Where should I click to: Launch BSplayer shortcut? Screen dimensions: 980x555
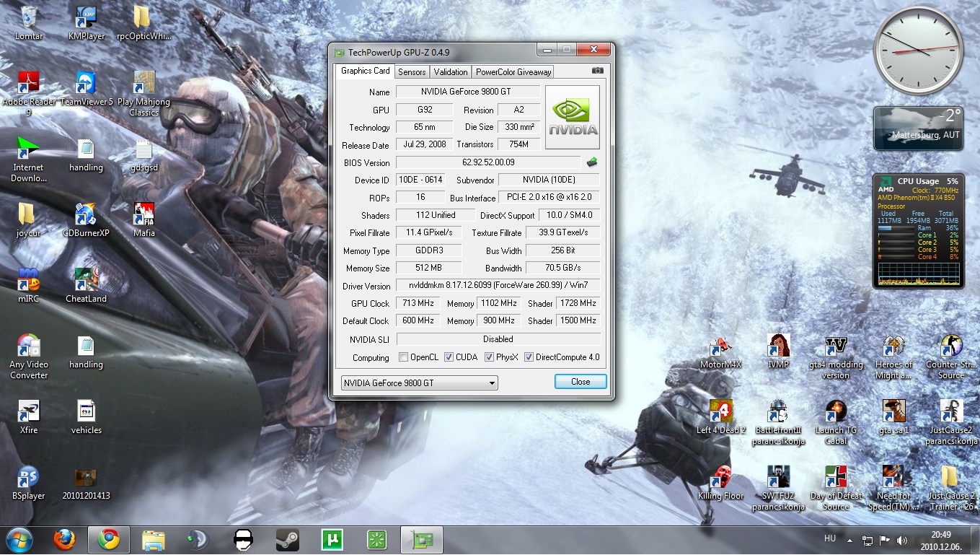point(29,482)
